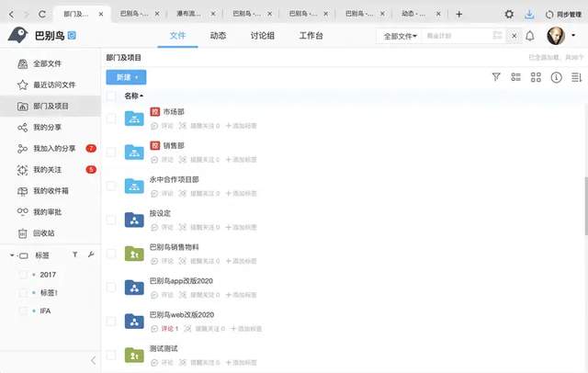Open settings gear in title bar
This screenshot has height=373, width=588.
(509, 14)
